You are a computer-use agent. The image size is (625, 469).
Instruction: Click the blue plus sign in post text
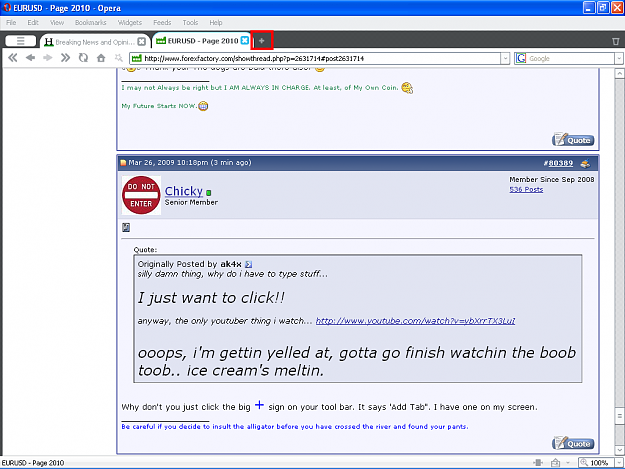[x=259, y=405]
